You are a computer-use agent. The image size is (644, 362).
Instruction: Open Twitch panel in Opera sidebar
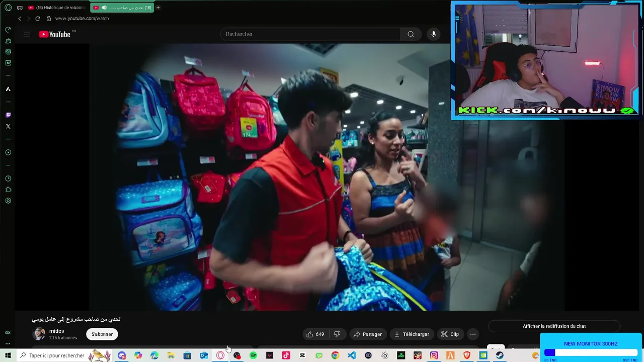coord(8,115)
